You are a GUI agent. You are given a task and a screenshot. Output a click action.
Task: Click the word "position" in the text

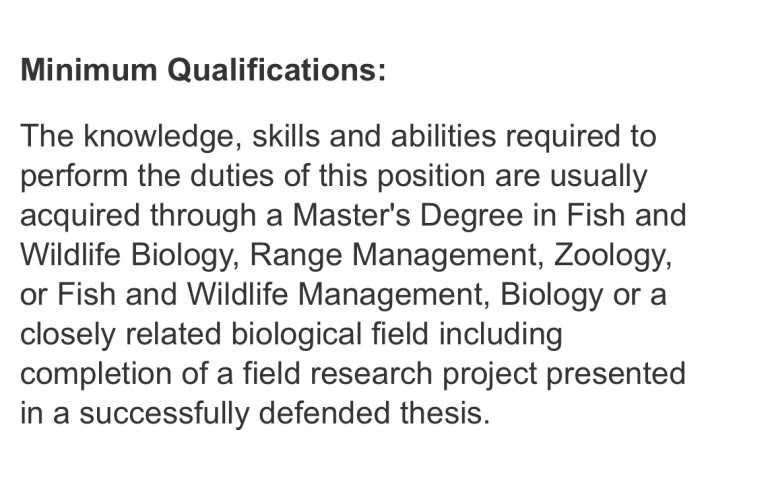pos(431,176)
